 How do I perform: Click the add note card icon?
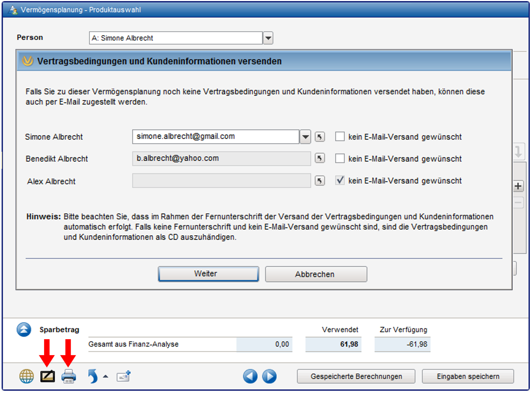point(123,376)
